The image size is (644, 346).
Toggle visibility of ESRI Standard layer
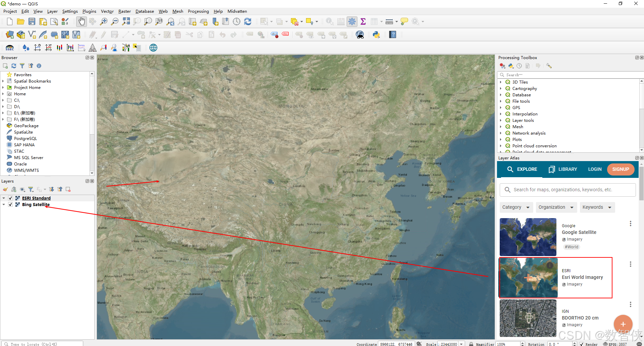[x=10, y=198]
